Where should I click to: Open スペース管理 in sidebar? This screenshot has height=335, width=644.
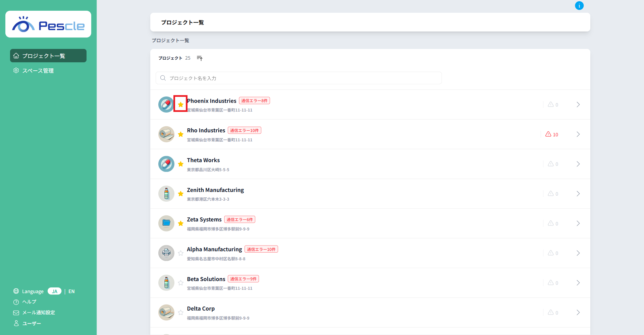[x=34, y=71]
